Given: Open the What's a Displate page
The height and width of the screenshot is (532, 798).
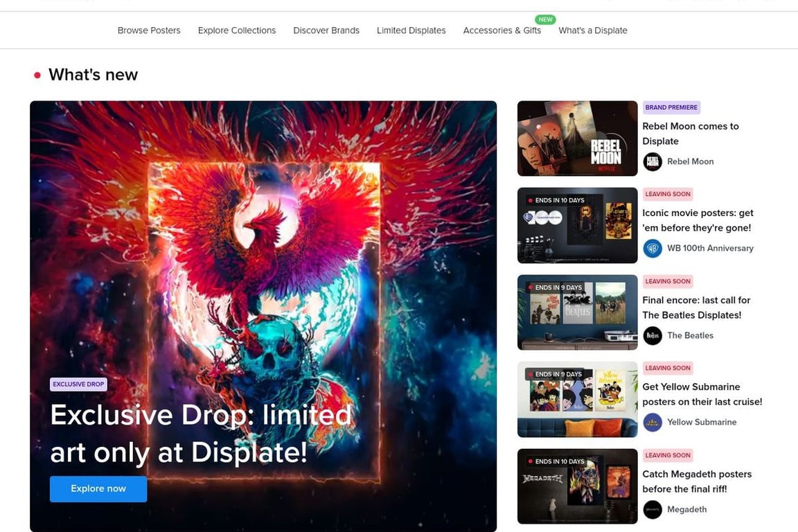Looking at the screenshot, I should pyautogui.click(x=593, y=30).
